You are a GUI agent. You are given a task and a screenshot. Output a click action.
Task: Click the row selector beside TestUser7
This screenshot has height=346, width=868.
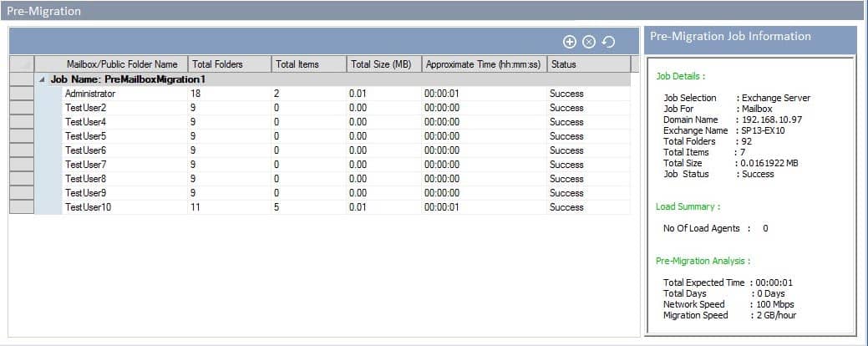pos(21,165)
